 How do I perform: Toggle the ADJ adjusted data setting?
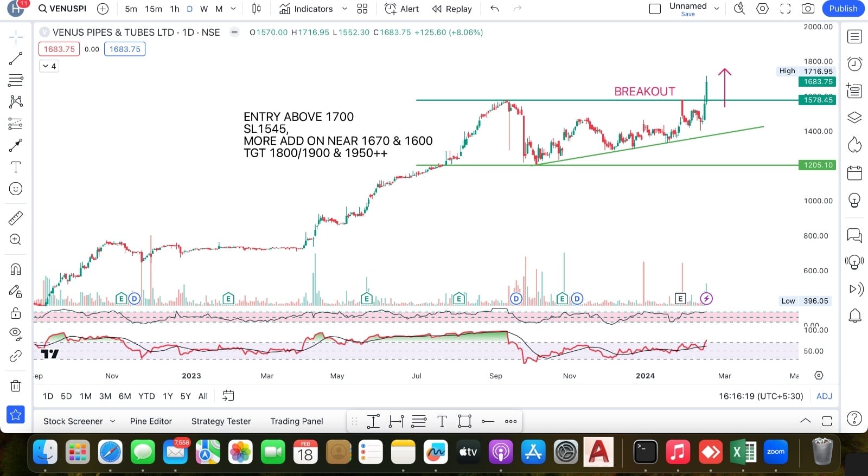pyautogui.click(x=824, y=396)
